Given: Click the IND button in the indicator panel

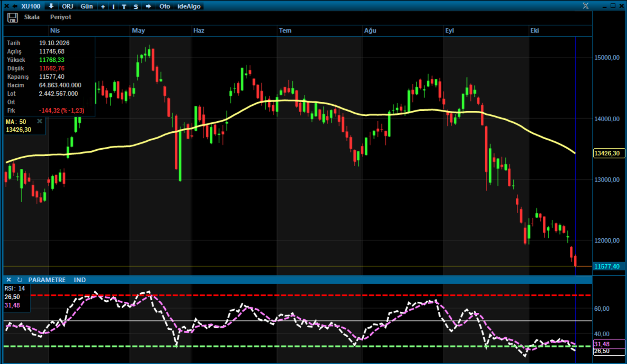Looking at the screenshot, I should 80,280.
